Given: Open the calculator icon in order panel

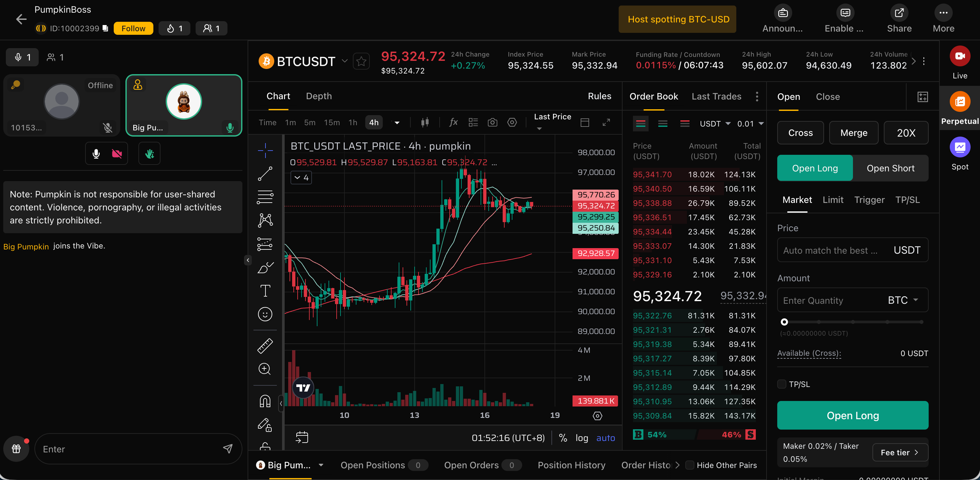Looking at the screenshot, I should click(922, 97).
